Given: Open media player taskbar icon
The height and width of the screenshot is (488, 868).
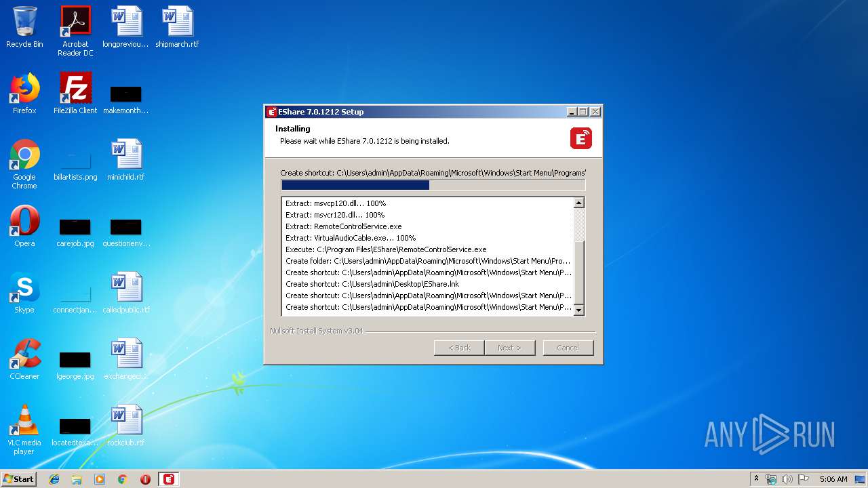Looking at the screenshot, I should [100, 479].
